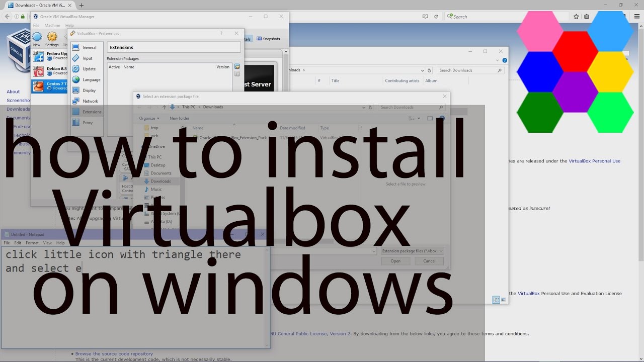Expand the Organize dropdown in file dialog
Screen dimensions: 644x362
[x=149, y=118]
